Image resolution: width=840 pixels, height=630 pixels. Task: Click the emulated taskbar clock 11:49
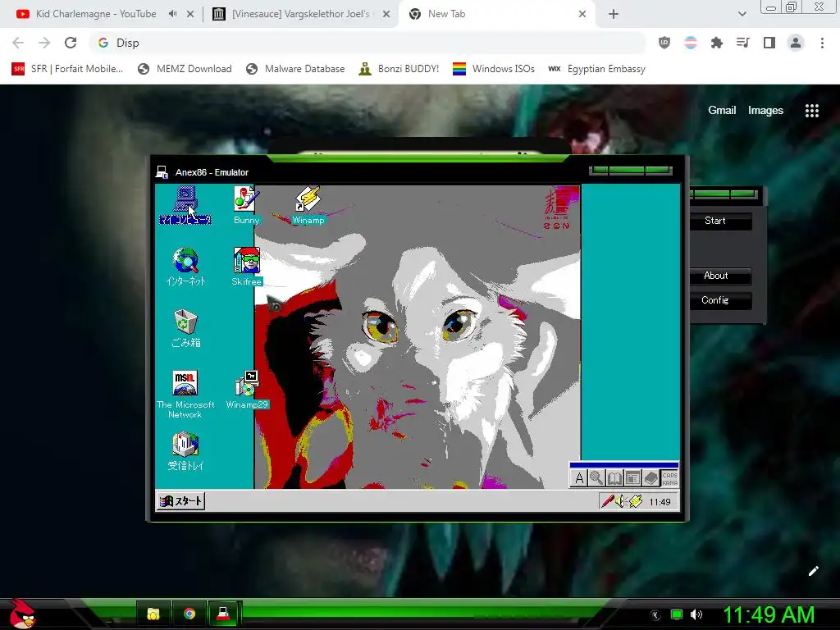(660, 502)
